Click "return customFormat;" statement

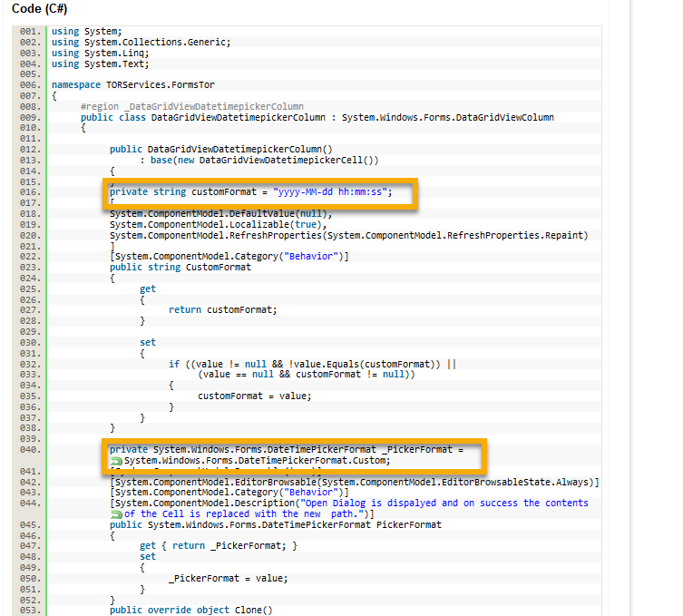(222, 309)
